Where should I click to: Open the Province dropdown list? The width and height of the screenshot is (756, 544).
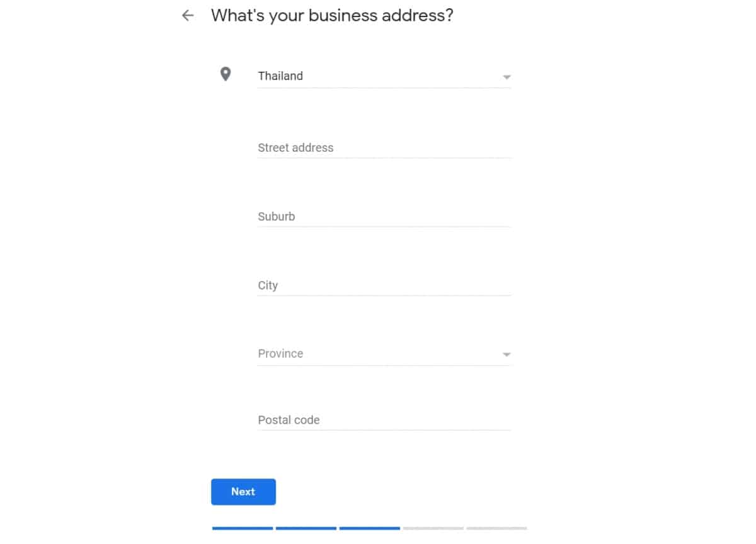(384, 354)
